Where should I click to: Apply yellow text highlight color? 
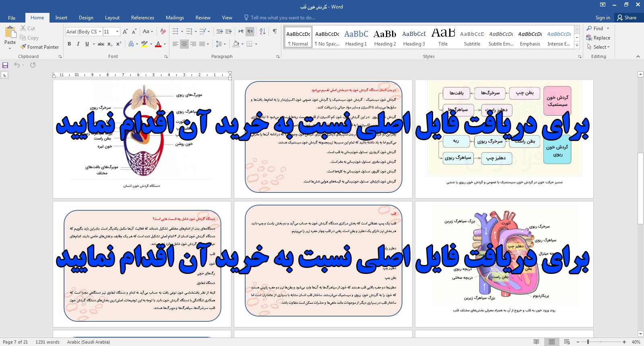[x=144, y=44]
